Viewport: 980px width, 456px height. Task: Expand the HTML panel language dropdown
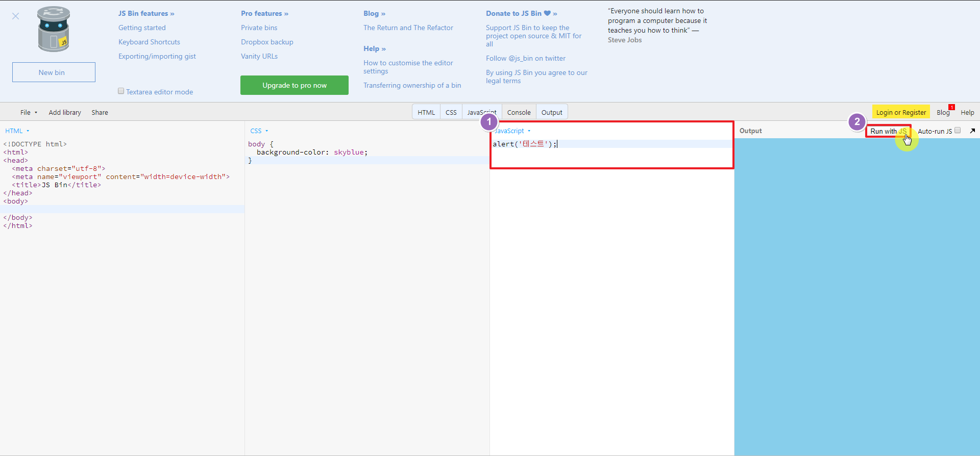coord(17,131)
